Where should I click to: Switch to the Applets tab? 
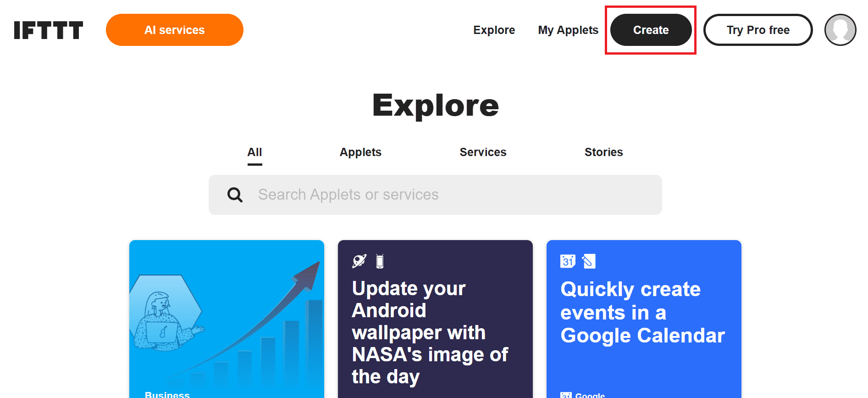(x=360, y=152)
